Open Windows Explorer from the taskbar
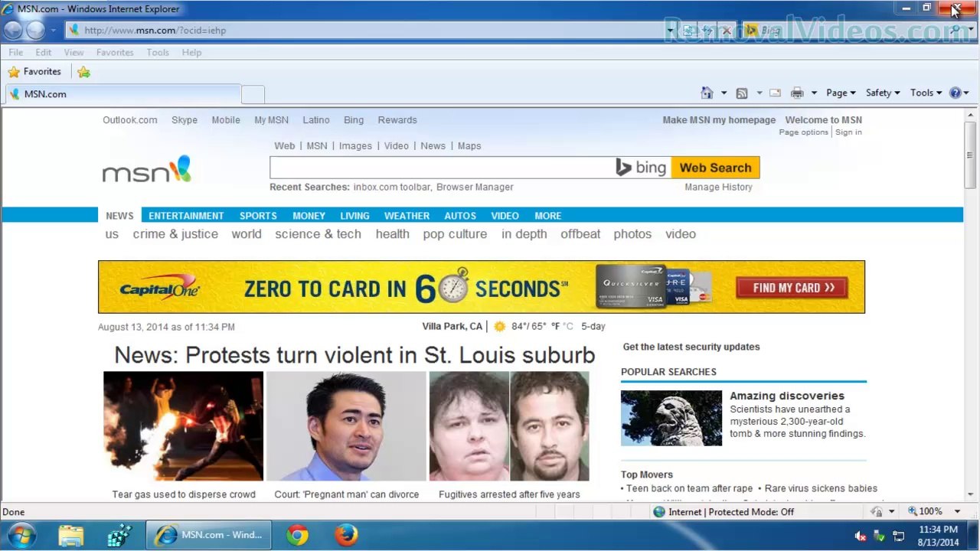 [x=71, y=535]
